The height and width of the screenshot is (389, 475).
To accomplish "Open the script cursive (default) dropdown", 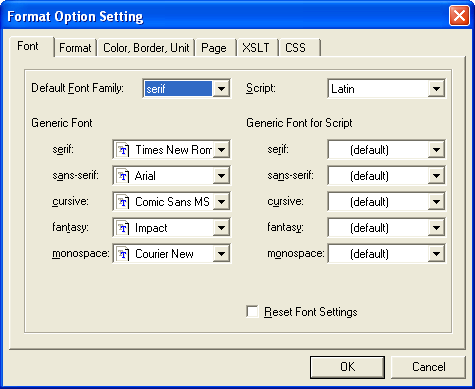I will pos(386,202).
